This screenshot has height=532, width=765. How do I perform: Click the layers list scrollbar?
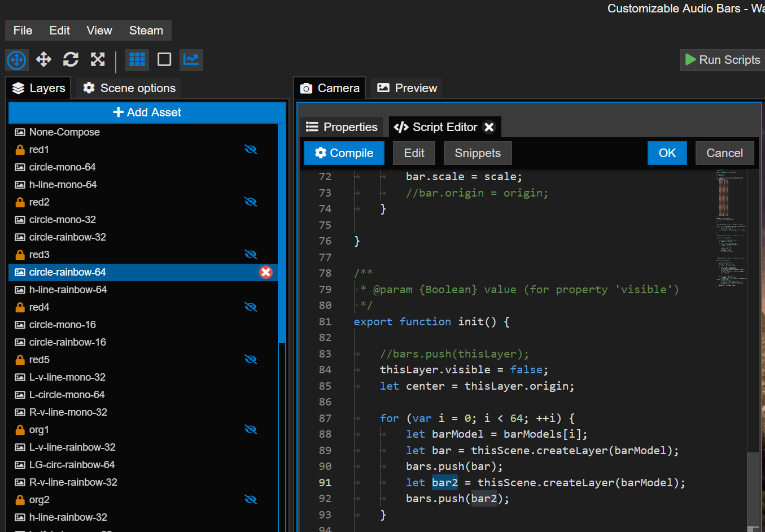point(282,233)
